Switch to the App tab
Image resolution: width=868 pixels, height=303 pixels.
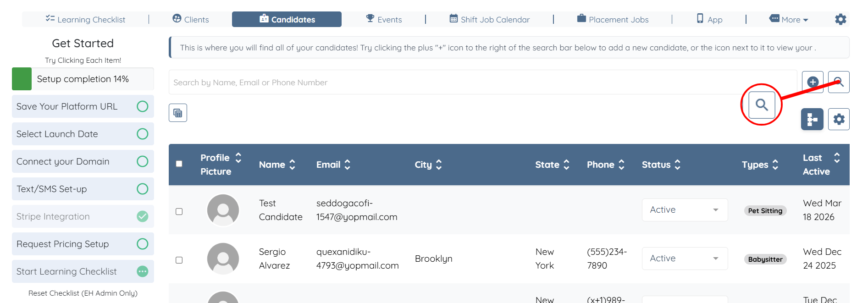709,19
